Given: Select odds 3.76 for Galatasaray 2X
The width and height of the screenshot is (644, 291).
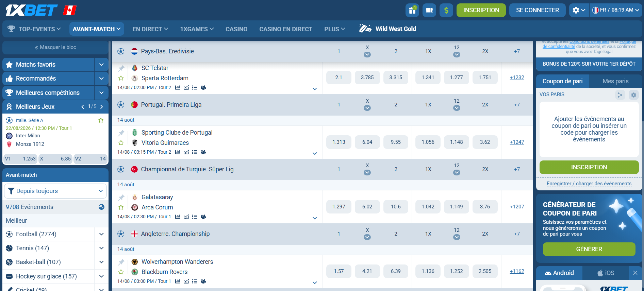Looking at the screenshot, I should [485, 207].
